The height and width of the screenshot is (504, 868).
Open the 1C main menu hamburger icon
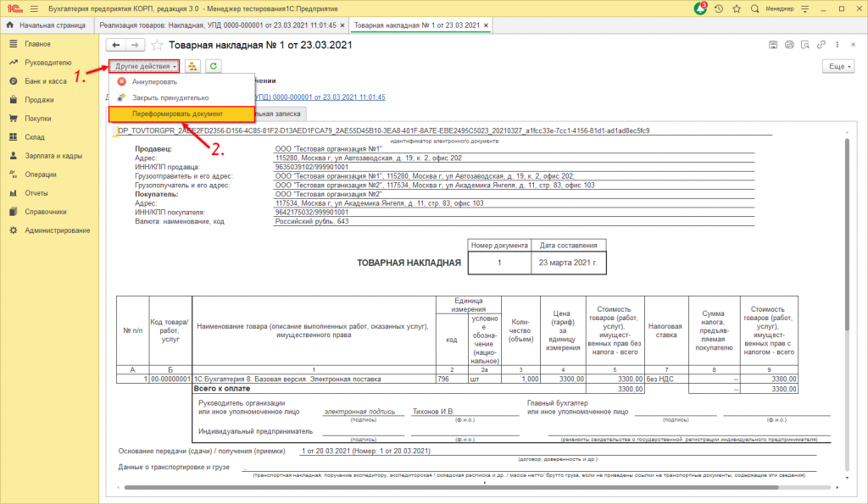[x=34, y=8]
